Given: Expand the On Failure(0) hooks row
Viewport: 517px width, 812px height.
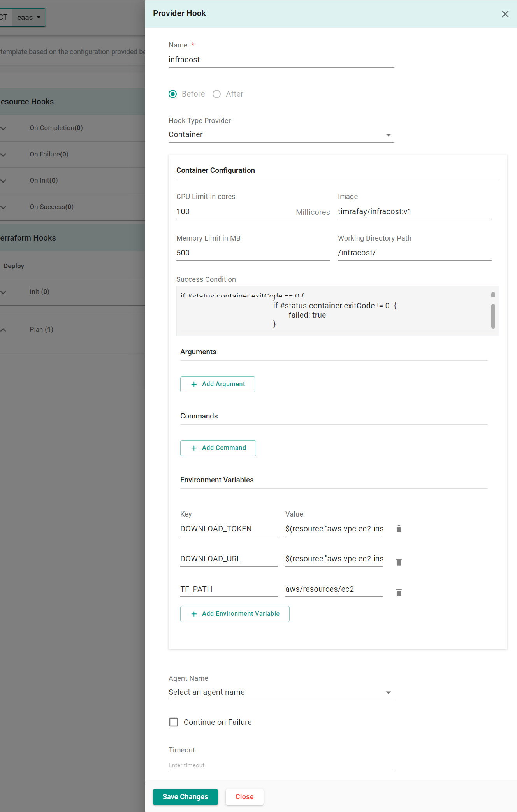Looking at the screenshot, I should click(x=4, y=155).
